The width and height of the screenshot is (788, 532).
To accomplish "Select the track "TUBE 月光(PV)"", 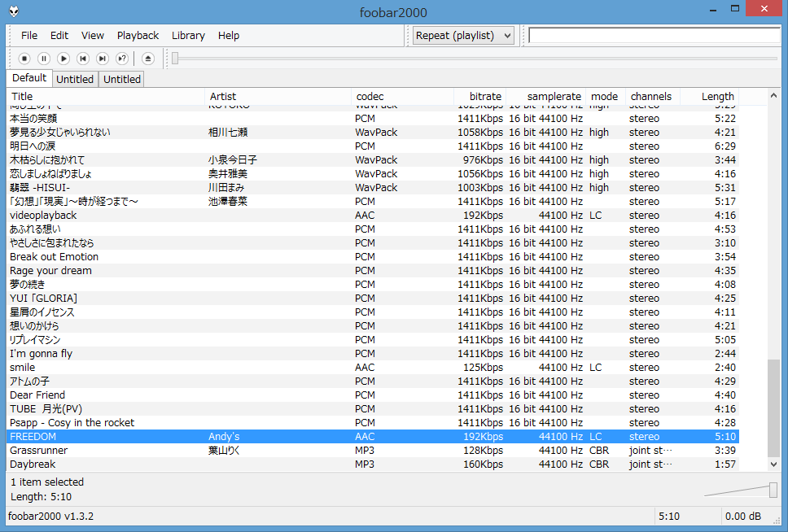I will 372,409.
